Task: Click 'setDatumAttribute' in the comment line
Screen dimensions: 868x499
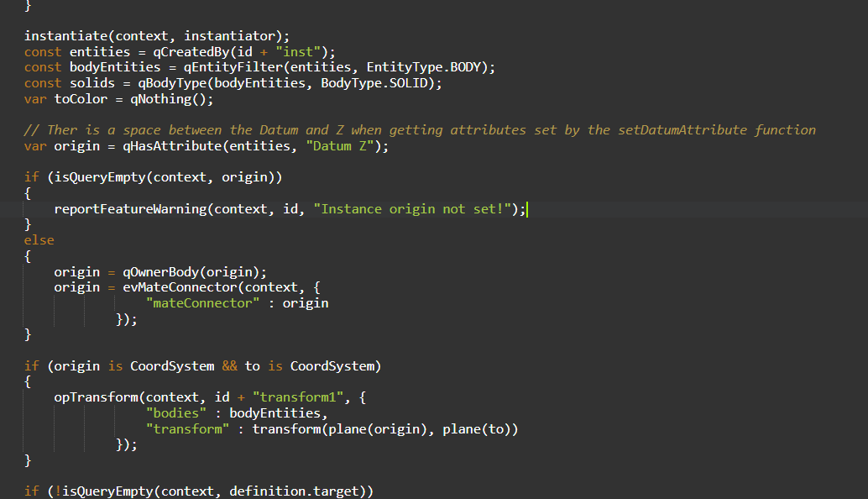Action: tap(682, 131)
